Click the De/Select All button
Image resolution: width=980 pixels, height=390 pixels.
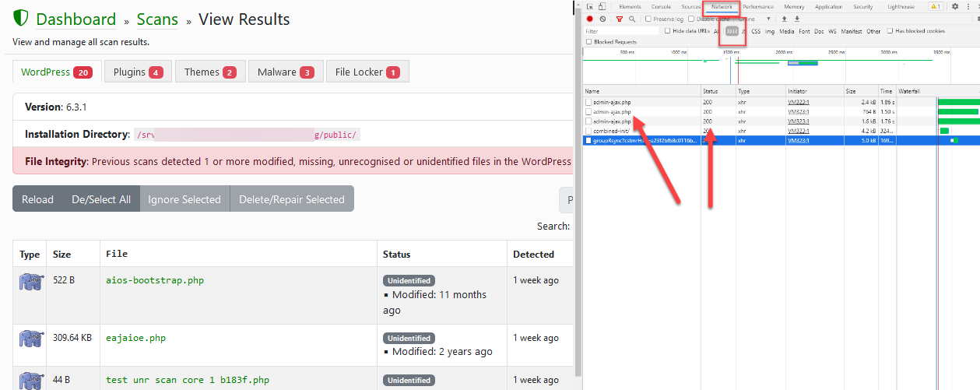101,199
